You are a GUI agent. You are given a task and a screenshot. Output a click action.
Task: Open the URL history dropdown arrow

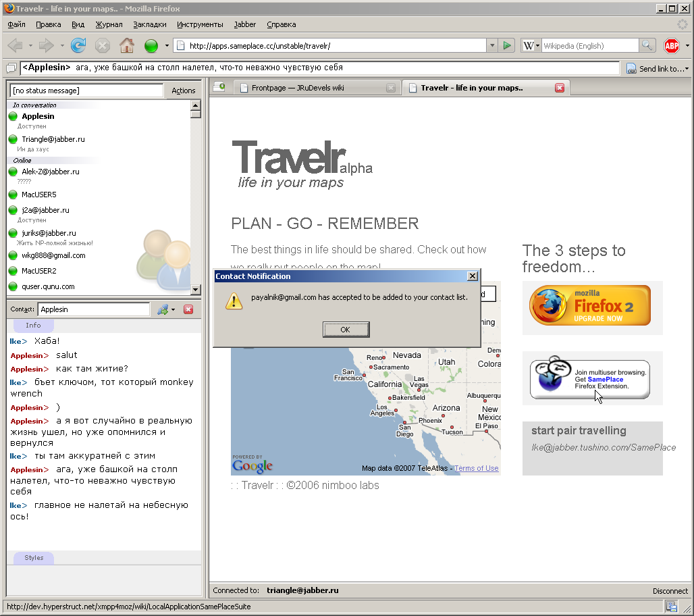click(491, 46)
